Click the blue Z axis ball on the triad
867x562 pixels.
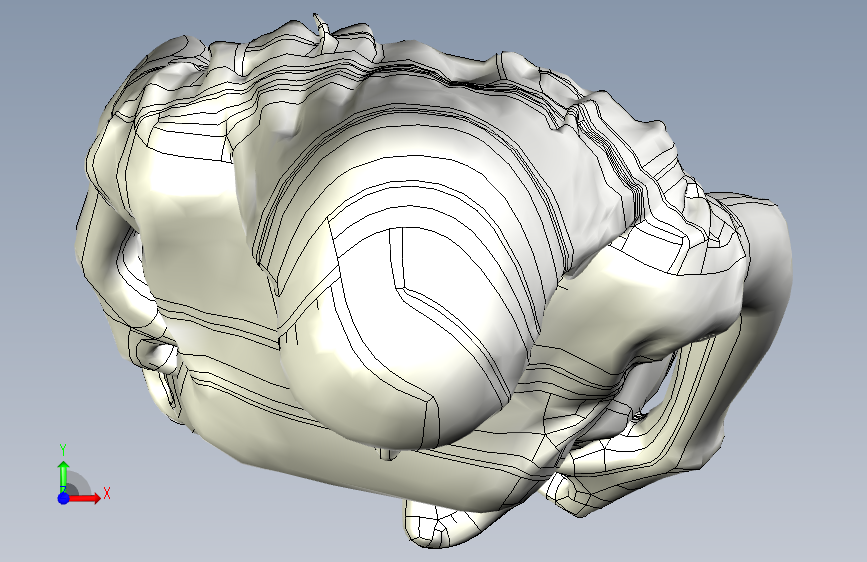pos(63,498)
